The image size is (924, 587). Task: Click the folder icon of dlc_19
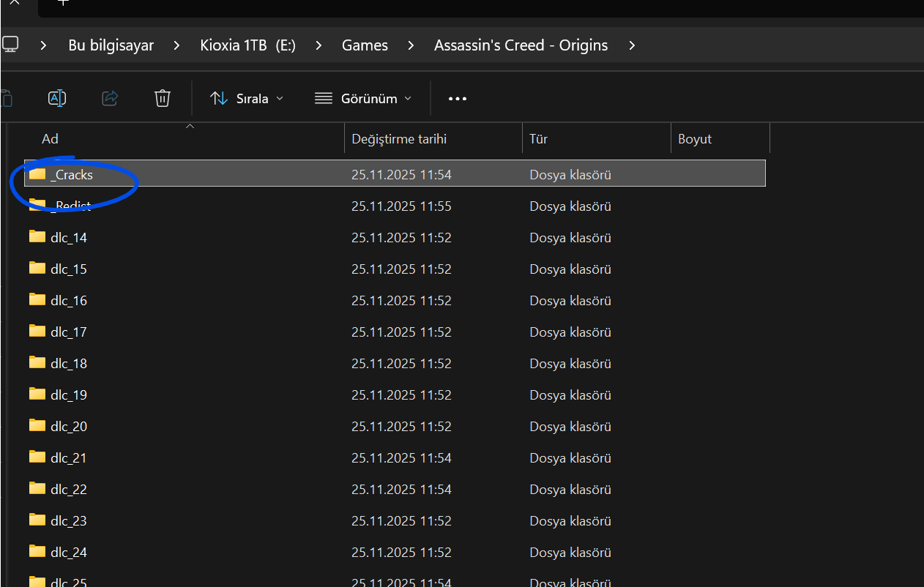[x=37, y=394]
